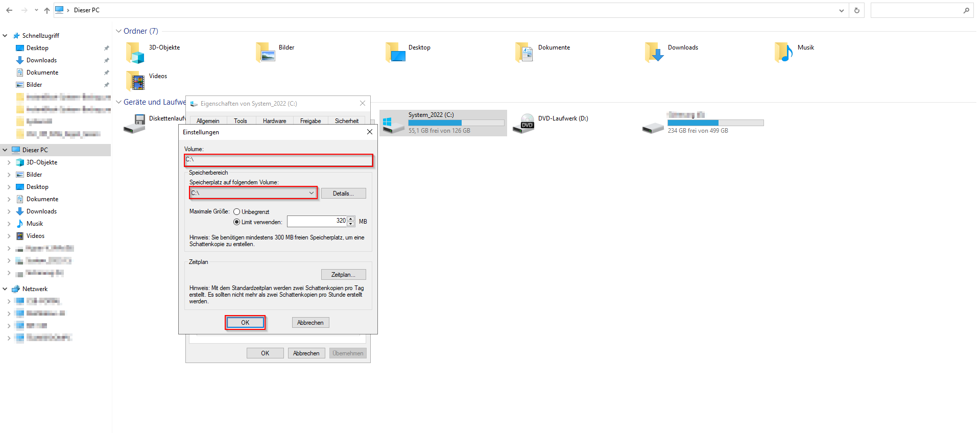
Task: Open the Downloads folder icon
Action: click(x=654, y=53)
